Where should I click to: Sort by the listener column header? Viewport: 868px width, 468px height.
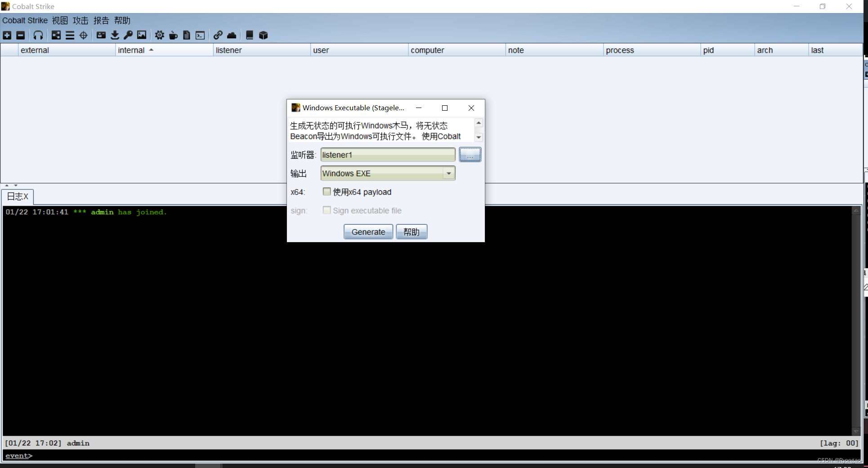(261, 50)
